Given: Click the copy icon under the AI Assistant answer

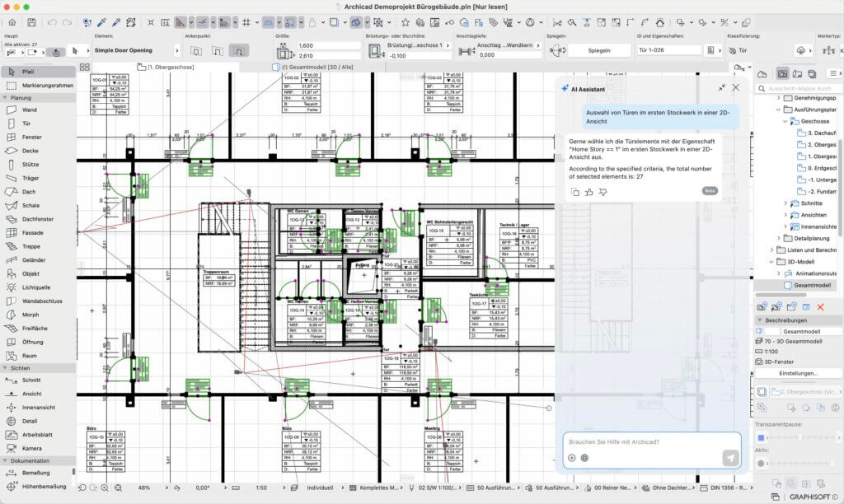Looking at the screenshot, I should (x=575, y=192).
